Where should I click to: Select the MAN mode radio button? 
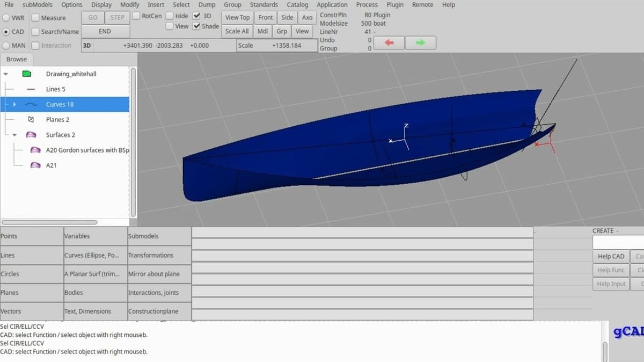click(x=5, y=46)
